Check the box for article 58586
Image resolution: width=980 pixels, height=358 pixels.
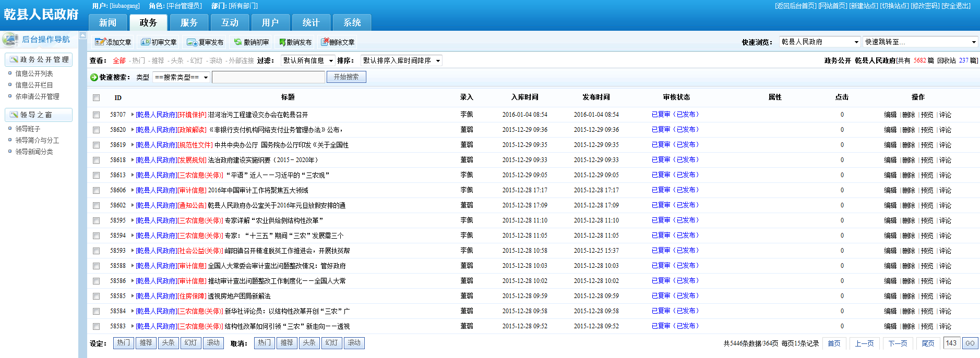click(x=96, y=281)
